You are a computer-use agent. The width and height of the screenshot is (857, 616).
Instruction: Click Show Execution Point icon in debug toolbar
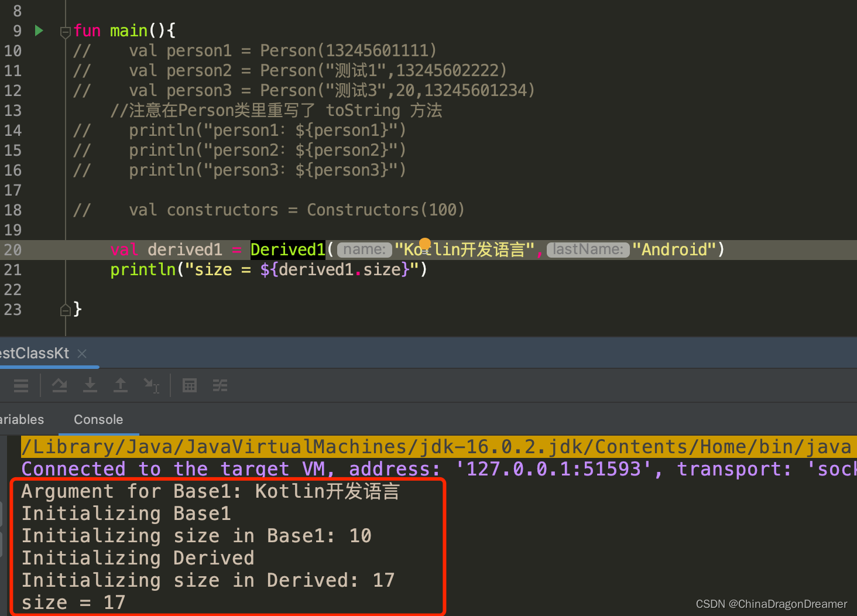point(21,385)
